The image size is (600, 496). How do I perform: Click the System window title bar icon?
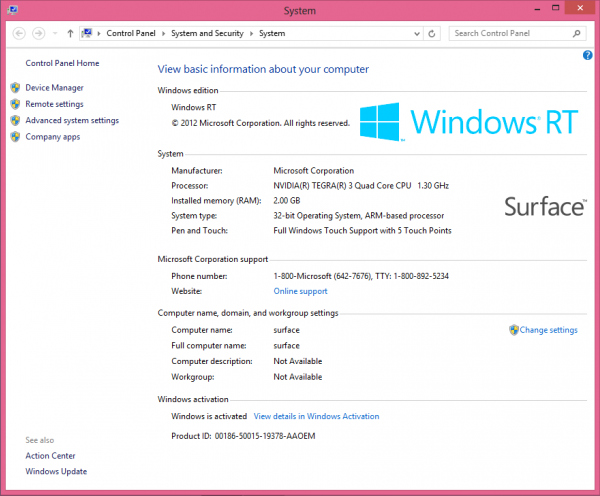coord(12,10)
